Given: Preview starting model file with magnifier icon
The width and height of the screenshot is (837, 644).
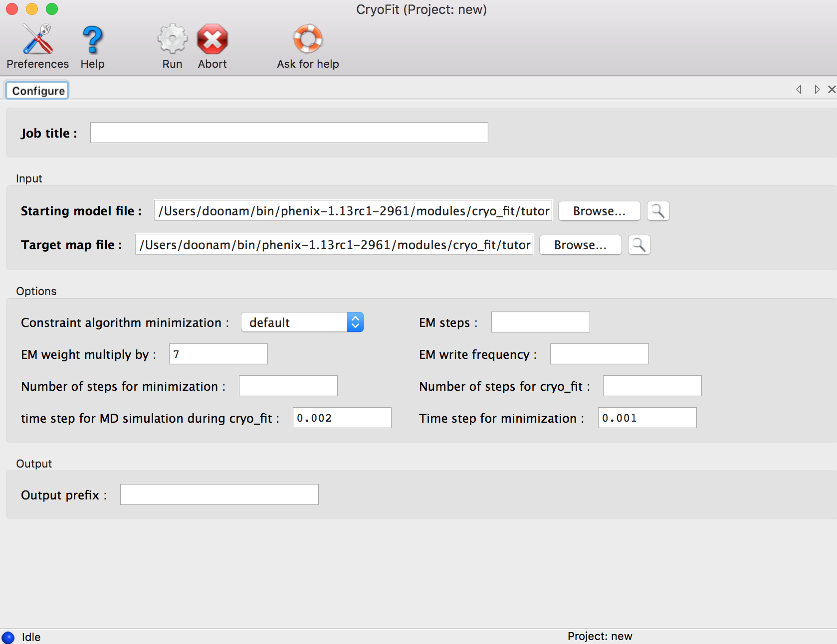Looking at the screenshot, I should 658,211.
